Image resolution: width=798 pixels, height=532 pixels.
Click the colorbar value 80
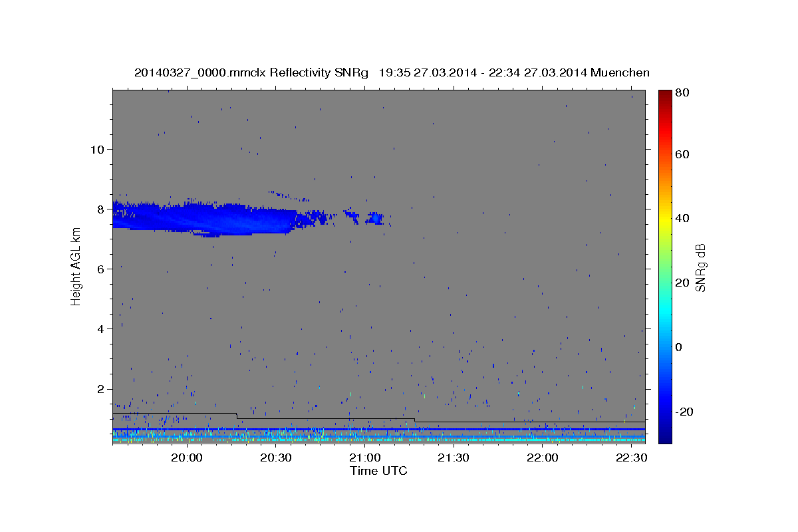click(682, 92)
